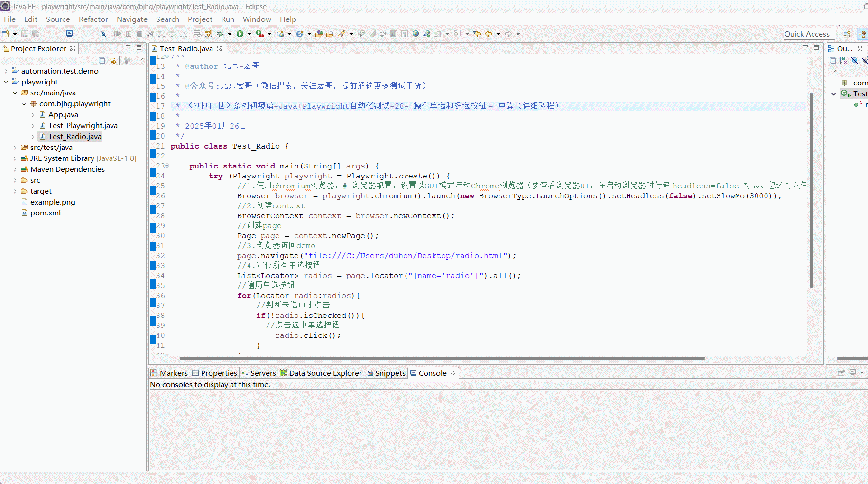The height and width of the screenshot is (484, 868).
Task: Collapse the src/main/java folder
Action: coord(15,93)
